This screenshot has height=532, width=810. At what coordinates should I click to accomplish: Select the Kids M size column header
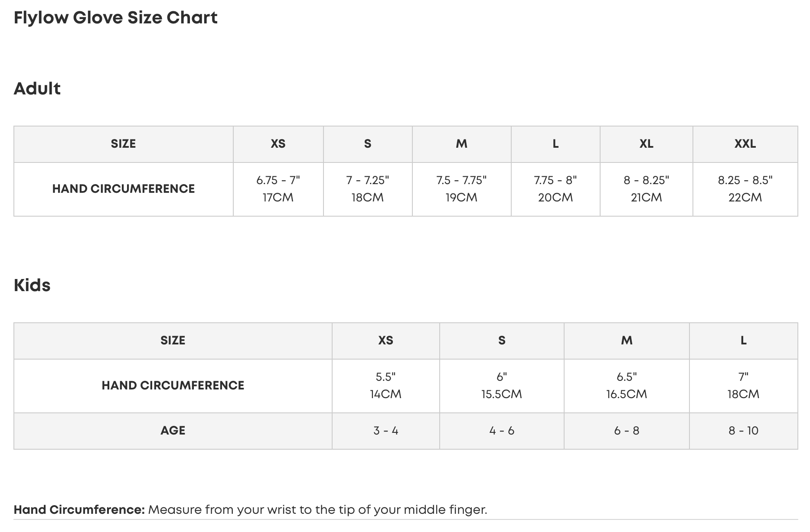click(x=627, y=341)
